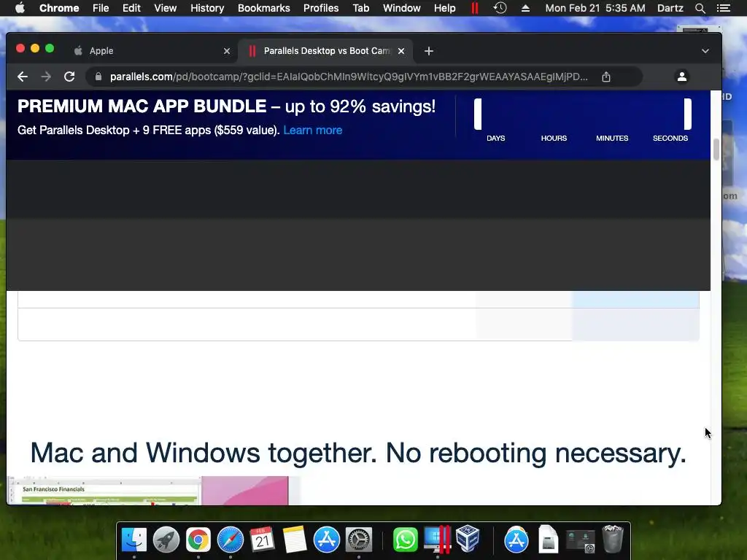Open System Preferences from the Dock
Screen dimensions: 747x560
[358, 540]
